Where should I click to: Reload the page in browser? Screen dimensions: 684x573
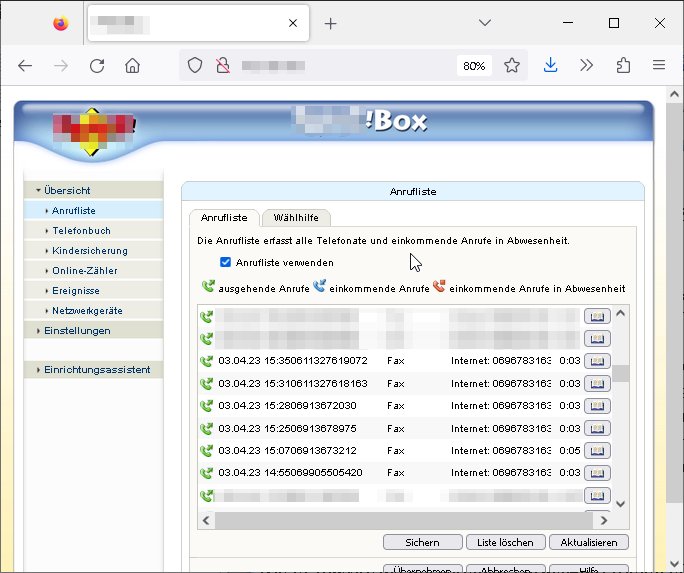(97, 65)
